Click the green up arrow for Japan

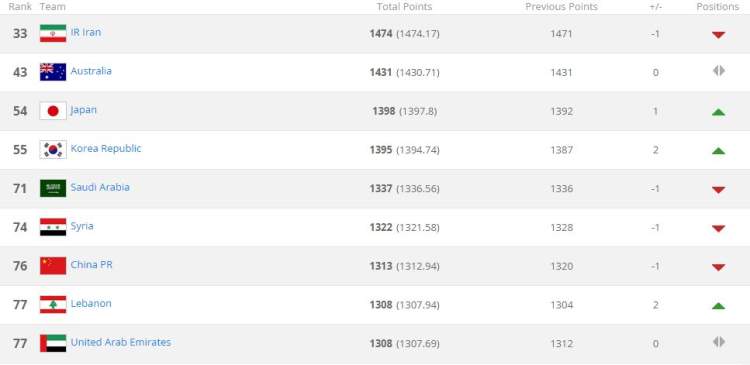(x=718, y=112)
